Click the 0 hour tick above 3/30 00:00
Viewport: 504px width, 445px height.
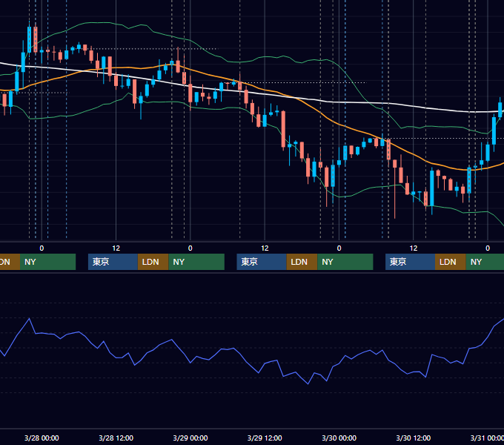coord(339,248)
